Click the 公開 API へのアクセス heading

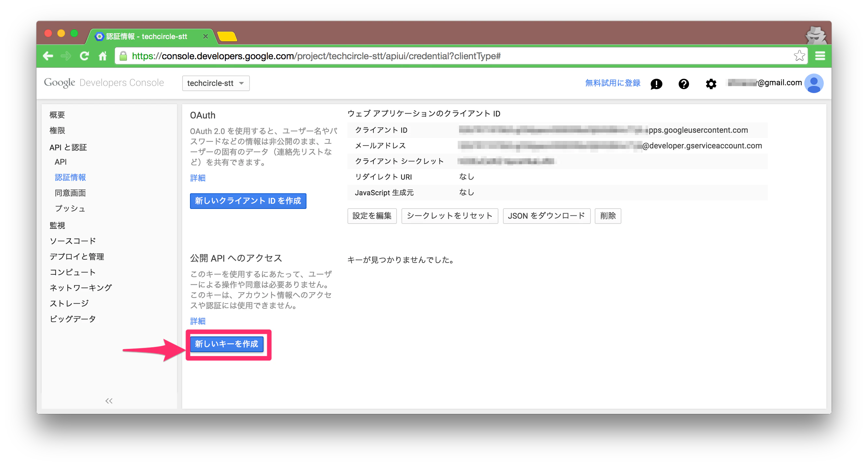(236, 258)
